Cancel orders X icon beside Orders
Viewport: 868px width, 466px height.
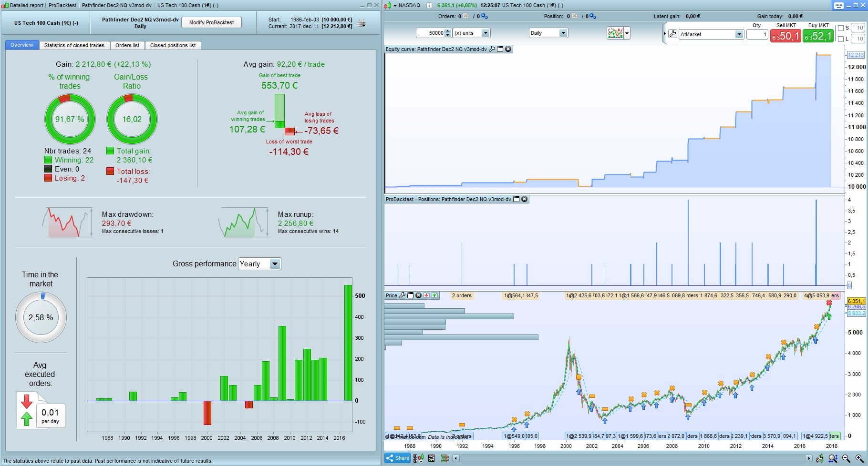pyautogui.click(x=466, y=16)
